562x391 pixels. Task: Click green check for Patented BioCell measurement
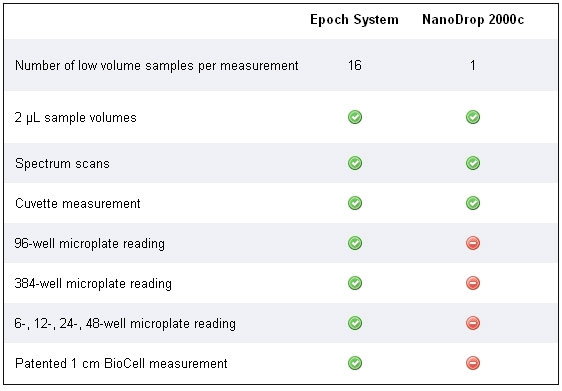[355, 363]
